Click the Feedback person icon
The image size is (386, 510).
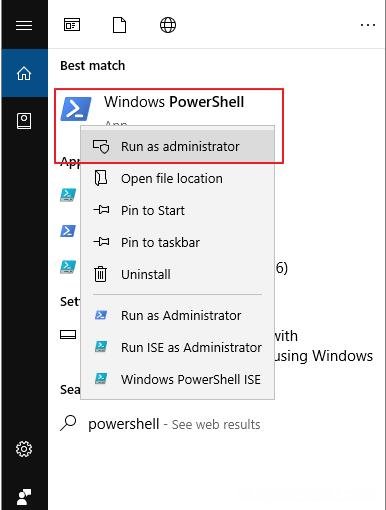24,497
